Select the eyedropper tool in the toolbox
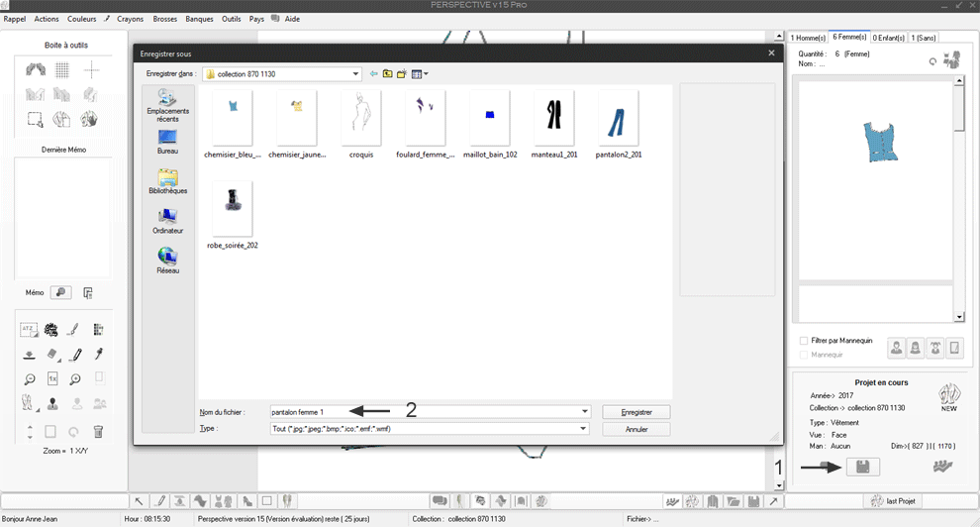Screen dimensions: 980x527 tap(98, 355)
